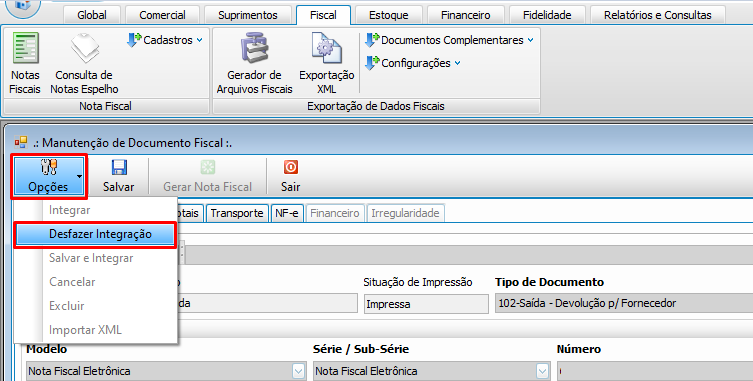Click the Nota Fiscal group label

pos(106,106)
